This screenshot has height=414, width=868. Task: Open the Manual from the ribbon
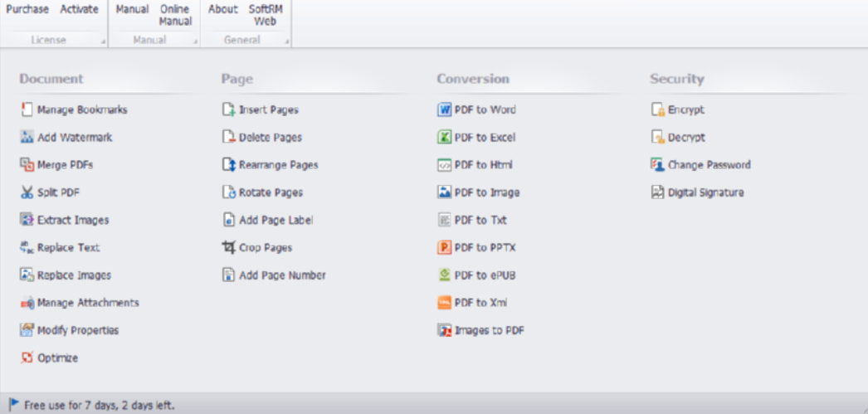(x=132, y=9)
